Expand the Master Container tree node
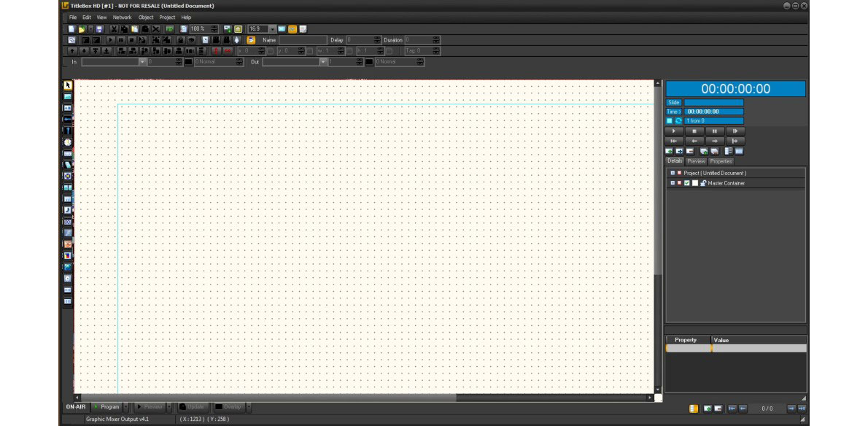868x426 pixels. coord(673,182)
